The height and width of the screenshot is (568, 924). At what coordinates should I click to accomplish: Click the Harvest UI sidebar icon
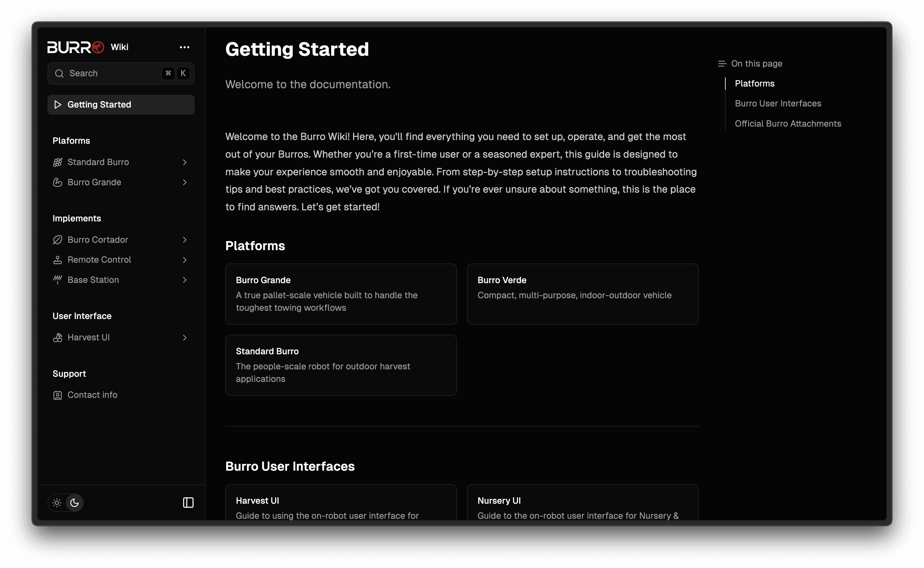point(57,337)
